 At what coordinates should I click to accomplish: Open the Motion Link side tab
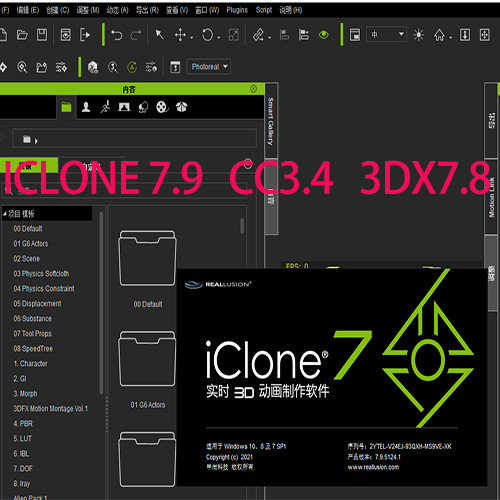coord(491,197)
